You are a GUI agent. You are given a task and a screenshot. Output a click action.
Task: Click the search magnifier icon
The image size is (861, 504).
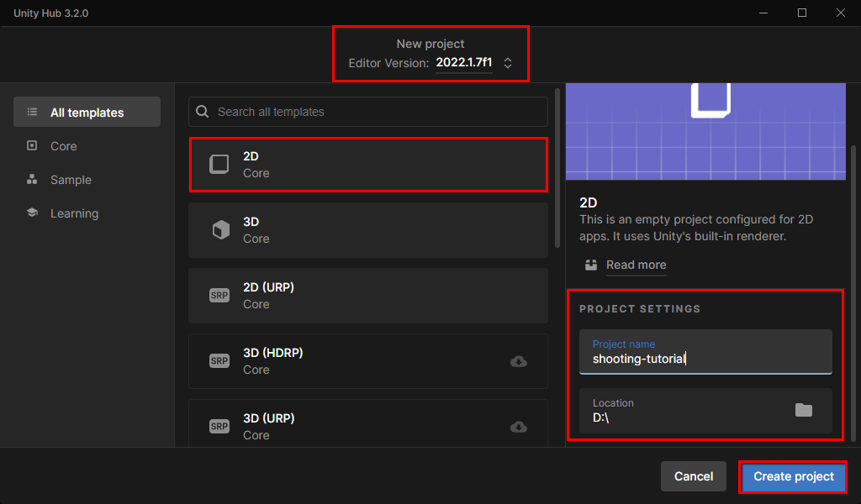[202, 112]
